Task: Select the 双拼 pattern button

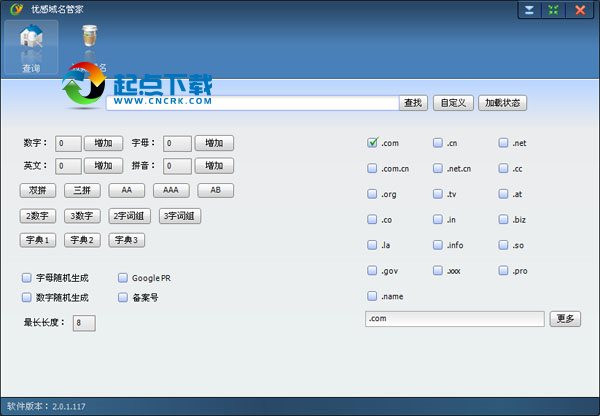Action: pos(38,190)
